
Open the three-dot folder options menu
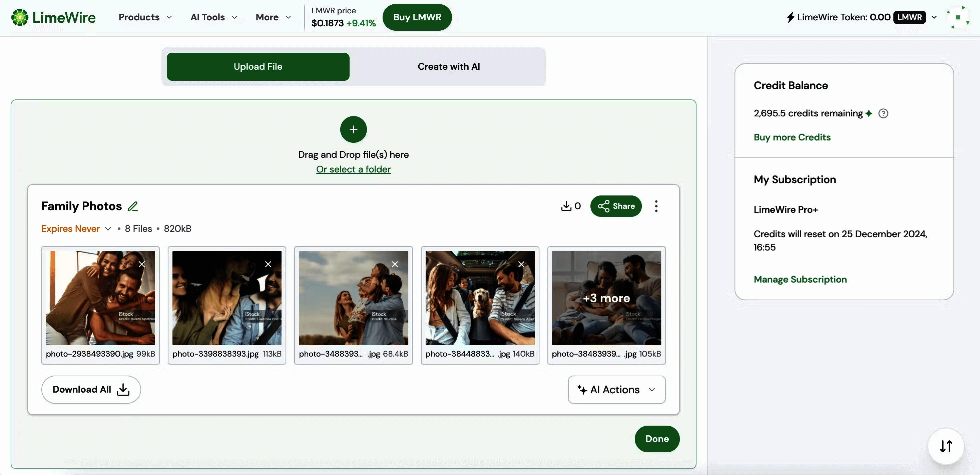pos(656,206)
